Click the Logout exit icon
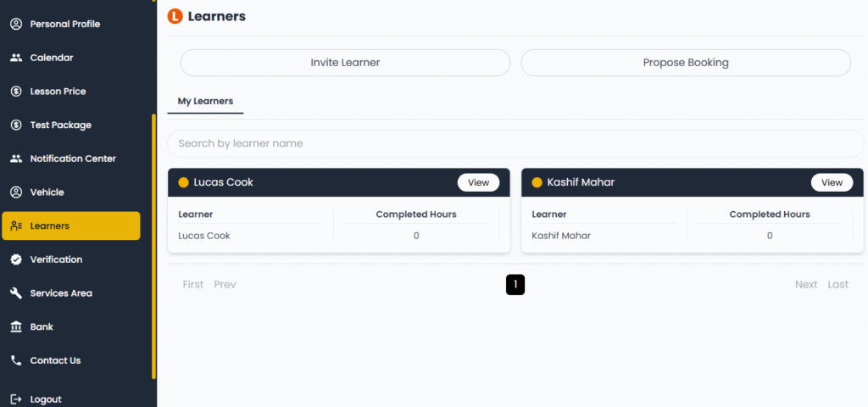The width and height of the screenshot is (868, 407). pyautogui.click(x=15, y=399)
